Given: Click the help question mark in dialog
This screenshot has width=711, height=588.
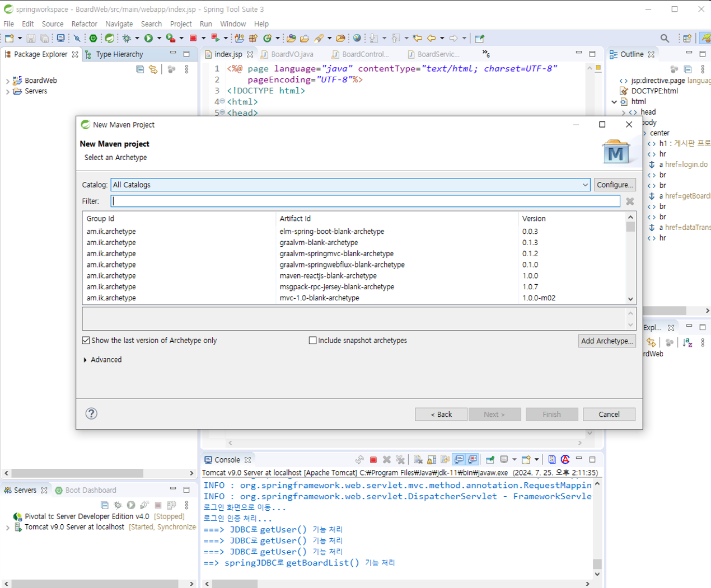Looking at the screenshot, I should point(91,413).
